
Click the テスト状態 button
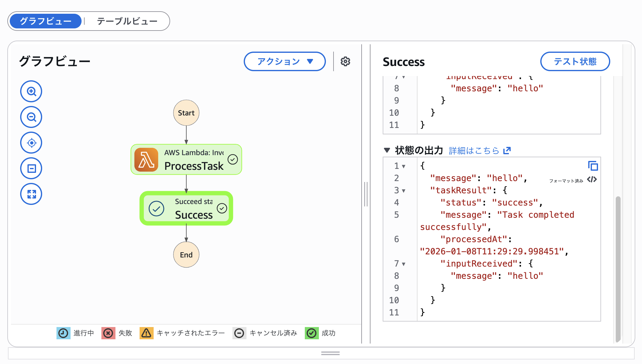pyautogui.click(x=575, y=61)
